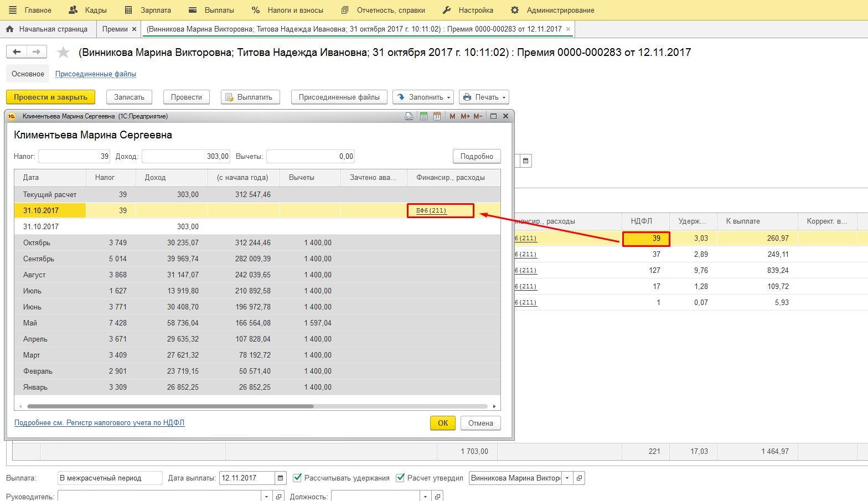Open the calendar icon showing 31
The image size is (868, 501).
pos(437,116)
